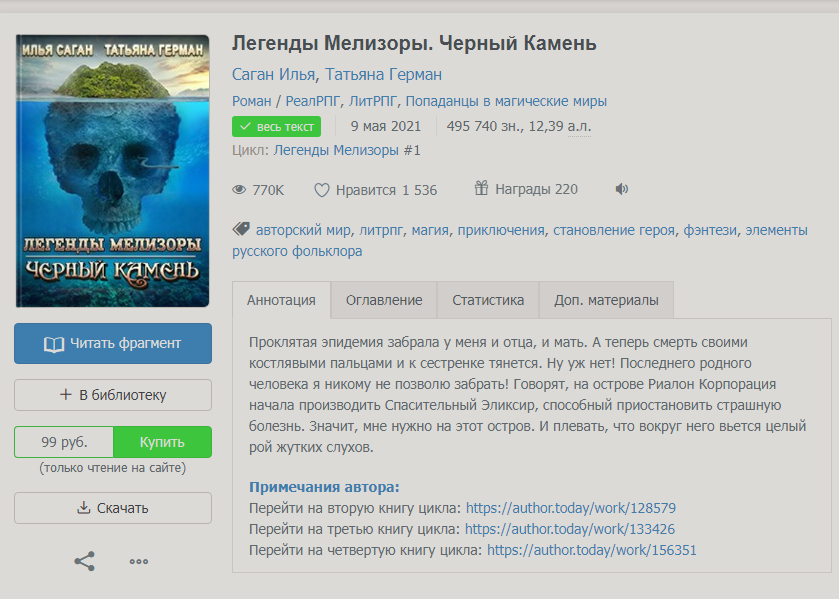Click the green Купить button
839x599 pixels.
click(x=162, y=442)
